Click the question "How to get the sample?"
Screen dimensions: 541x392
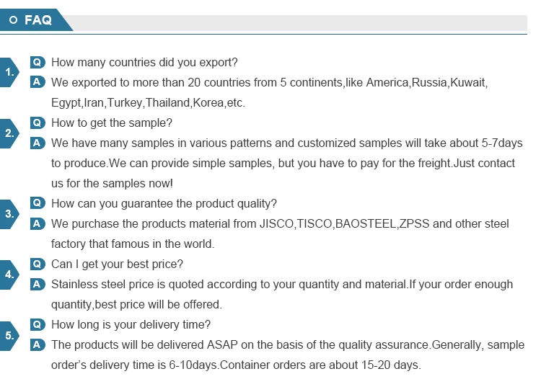tap(112, 123)
